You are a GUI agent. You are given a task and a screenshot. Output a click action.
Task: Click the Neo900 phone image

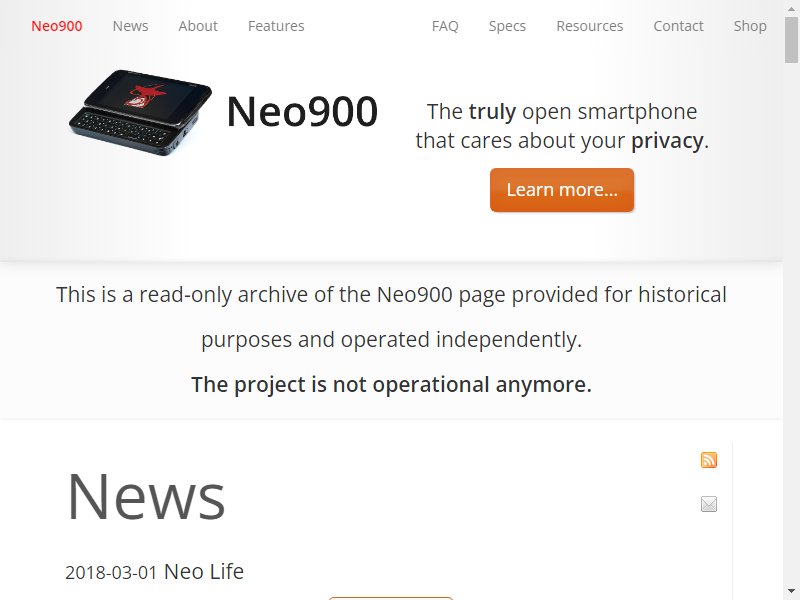[140, 112]
